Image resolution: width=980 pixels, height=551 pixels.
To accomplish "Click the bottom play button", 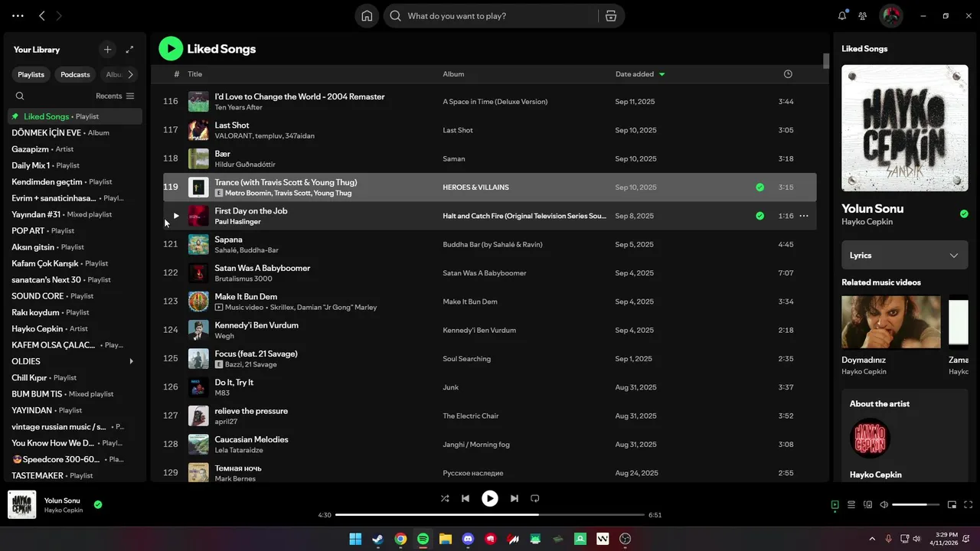I will pyautogui.click(x=490, y=498).
